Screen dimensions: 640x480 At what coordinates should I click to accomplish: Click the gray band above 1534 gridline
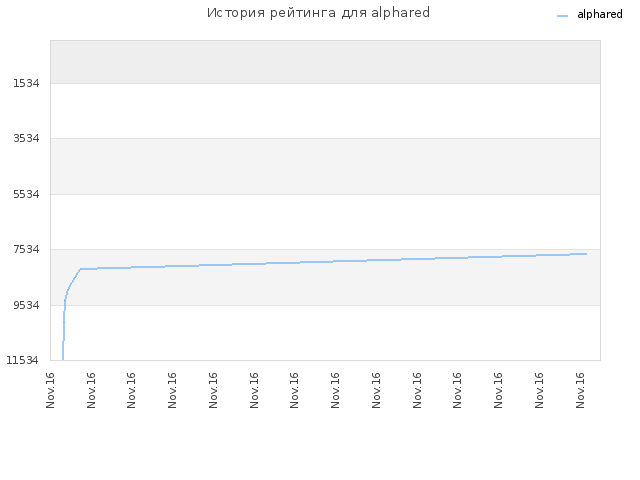point(325,62)
